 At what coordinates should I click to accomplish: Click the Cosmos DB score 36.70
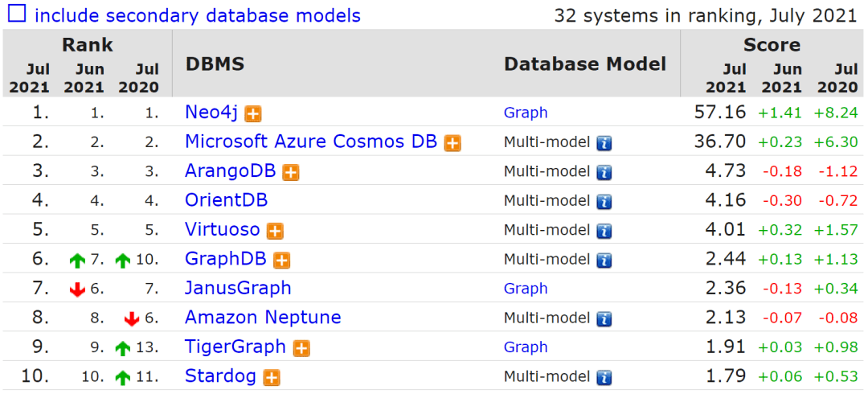(x=720, y=142)
